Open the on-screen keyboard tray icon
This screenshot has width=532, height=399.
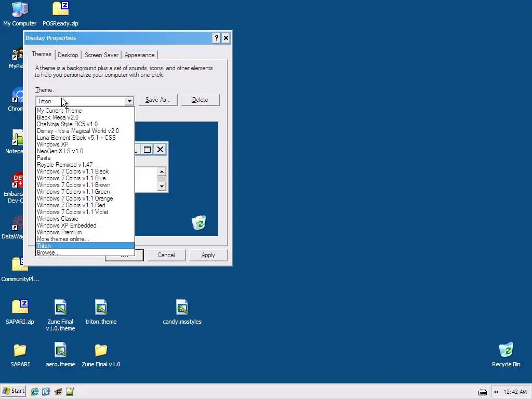[x=482, y=392]
